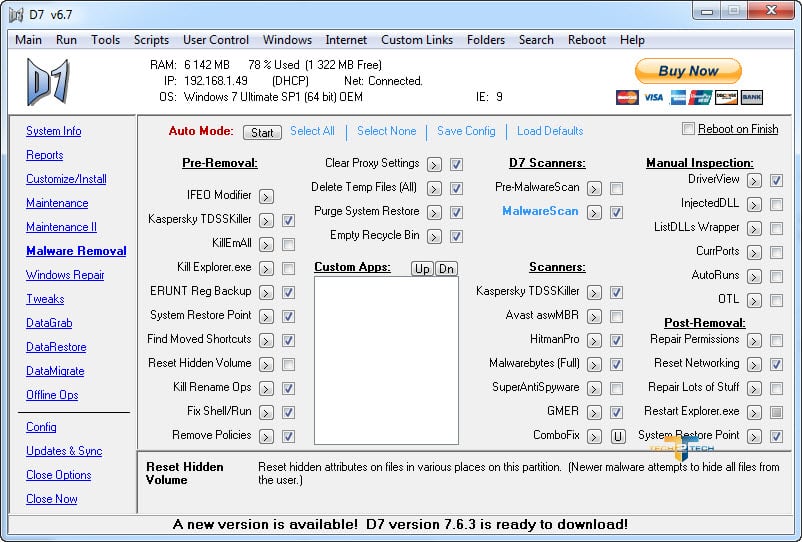Run ERUNT Reg Backup arrow button

(x=266, y=292)
